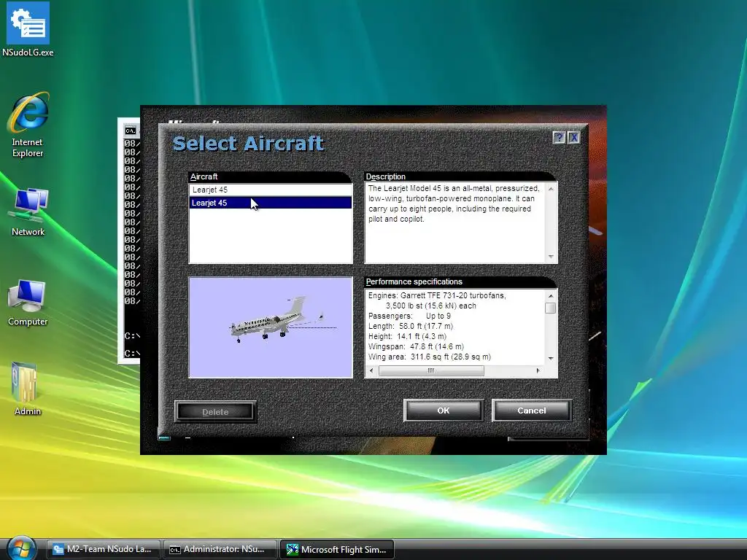Click the horizontal scroll thumb in Performance specifications
This screenshot has height=560, width=747.
pos(431,370)
